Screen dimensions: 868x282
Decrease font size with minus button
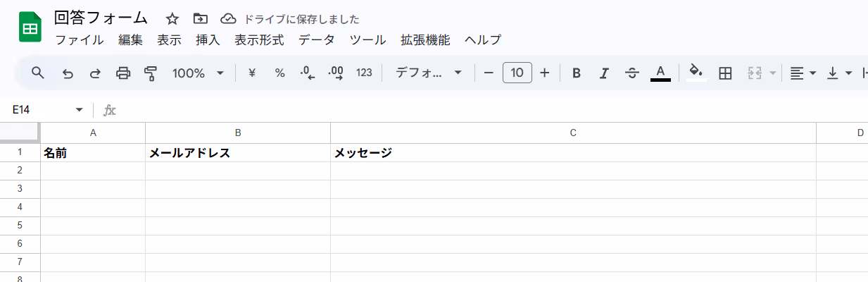pos(489,73)
